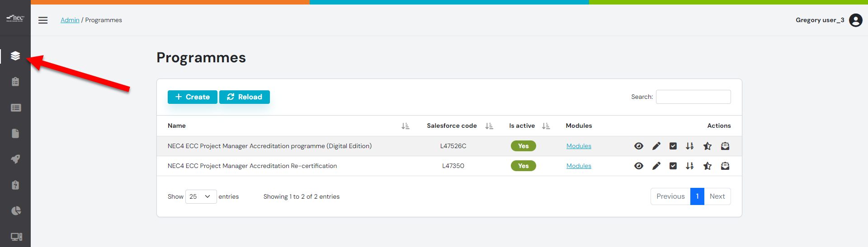The image size is (868, 247).
Task: Edit the Digital Edition programme with pencil icon
Action: tap(656, 146)
